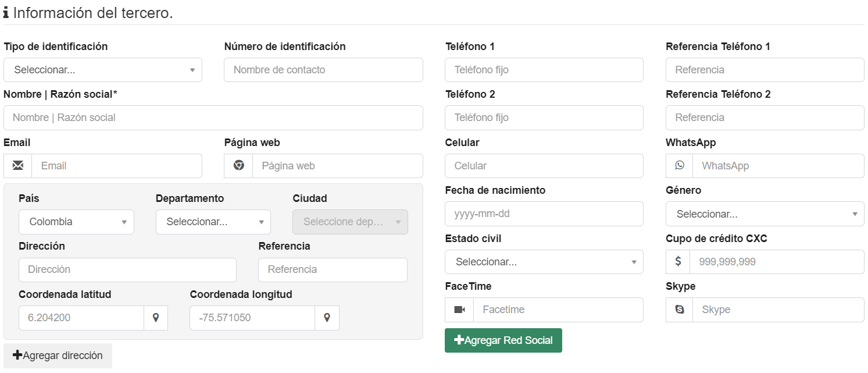
Task: Open the País dropdown showing Colombia
Action: pyautogui.click(x=76, y=222)
